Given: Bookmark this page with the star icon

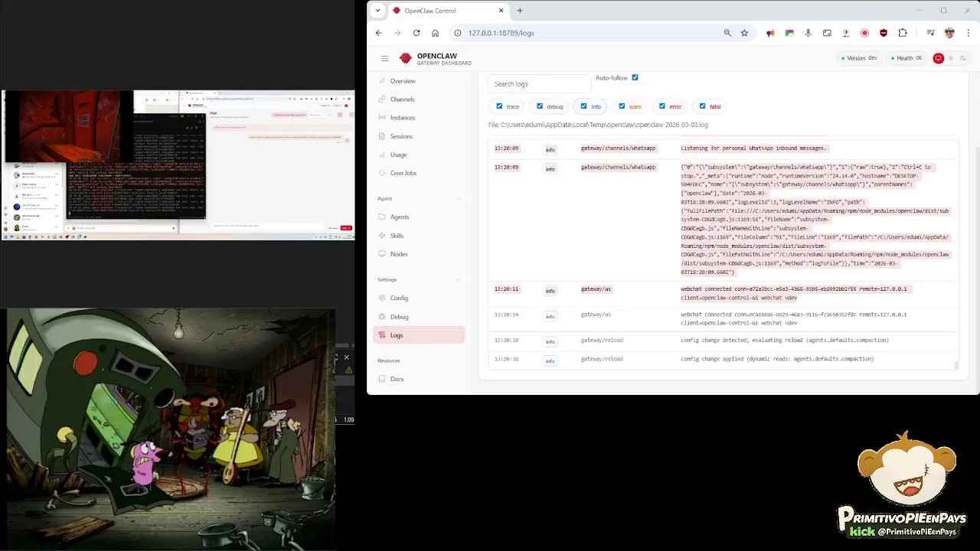Looking at the screenshot, I should (x=744, y=33).
